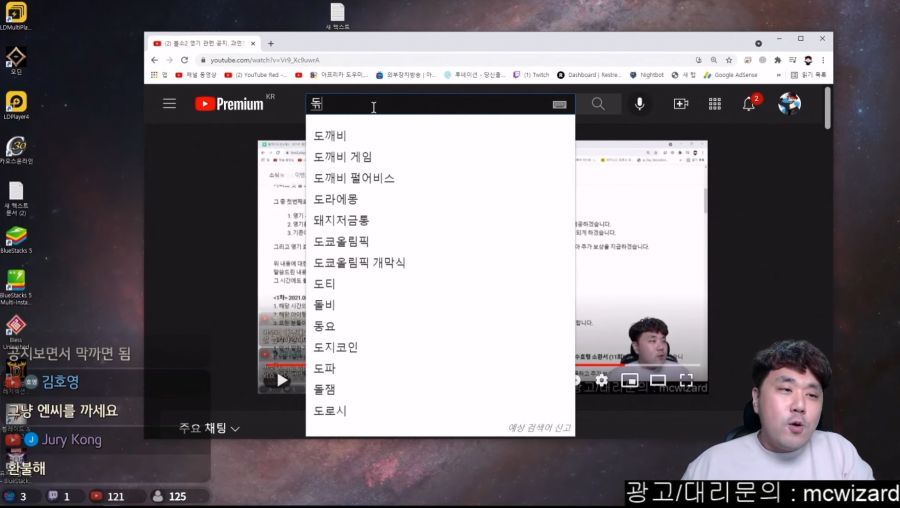Report search predictions link
This screenshot has height=508, width=900.
tap(539, 428)
